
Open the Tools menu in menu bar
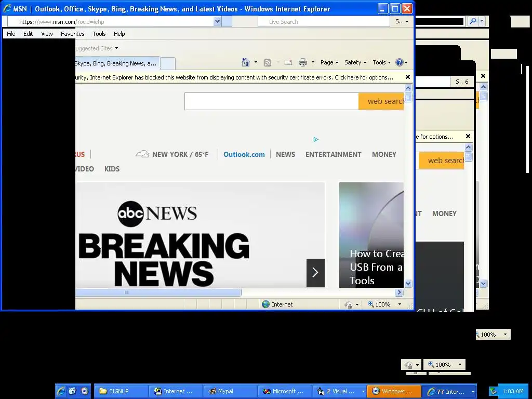pos(99,34)
